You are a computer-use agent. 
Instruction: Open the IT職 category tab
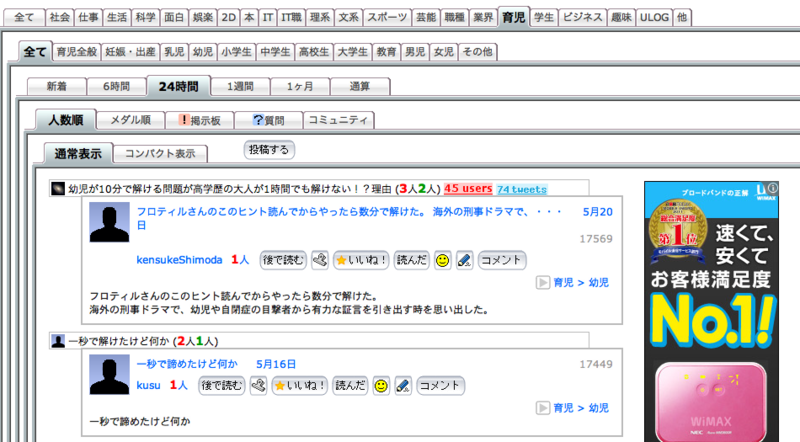click(292, 17)
